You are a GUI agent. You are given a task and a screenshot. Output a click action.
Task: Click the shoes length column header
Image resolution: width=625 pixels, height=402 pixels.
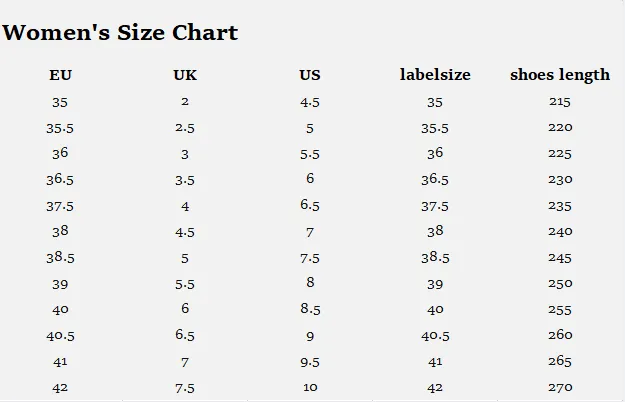(560, 75)
